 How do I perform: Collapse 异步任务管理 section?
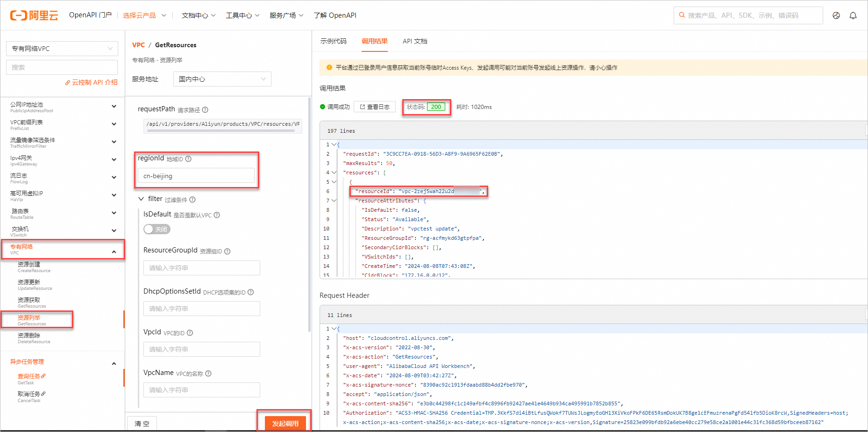tap(114, 364)
